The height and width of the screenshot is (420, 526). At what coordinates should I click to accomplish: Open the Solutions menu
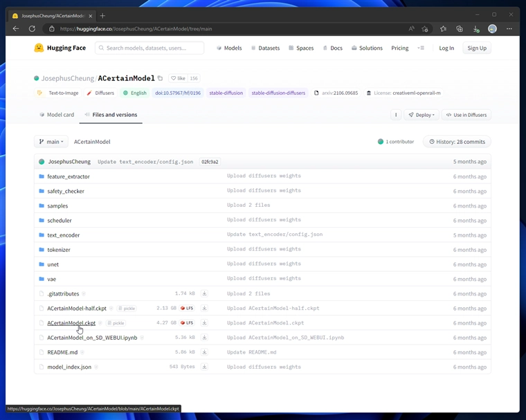coord(367,48)
